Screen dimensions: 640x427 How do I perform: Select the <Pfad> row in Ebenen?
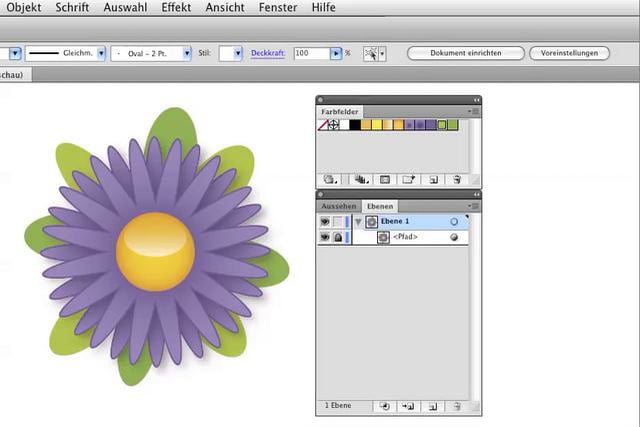(x=393, y=237)
